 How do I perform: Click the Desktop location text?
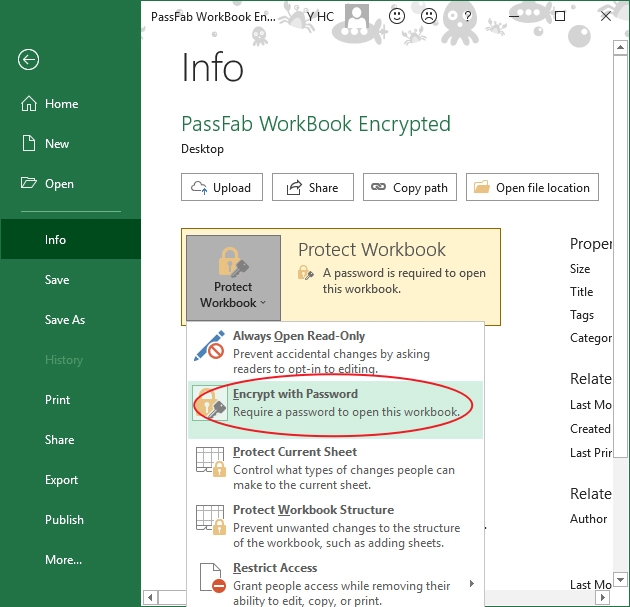click(x=202, y=149)
